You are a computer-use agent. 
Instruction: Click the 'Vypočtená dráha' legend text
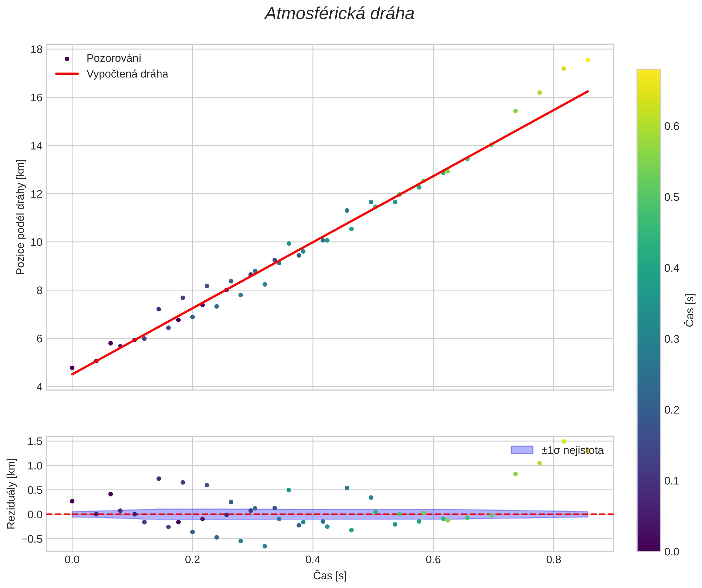tap(127, 74)
